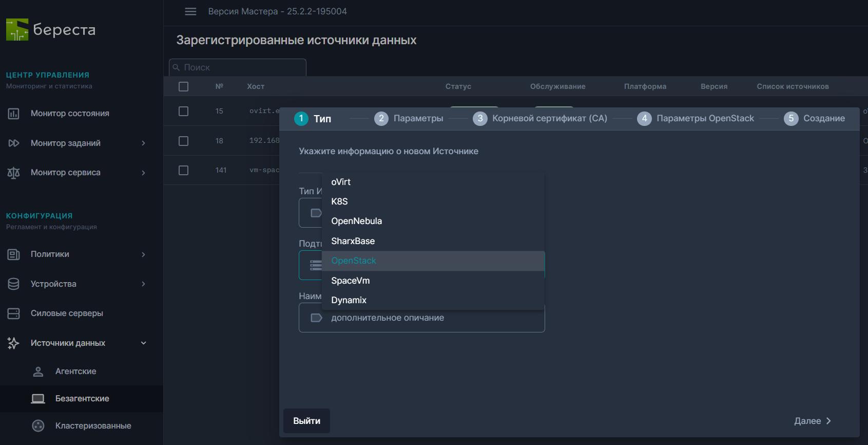
Task: Open the Агентские data sources page
Action: tap(75, 372)
